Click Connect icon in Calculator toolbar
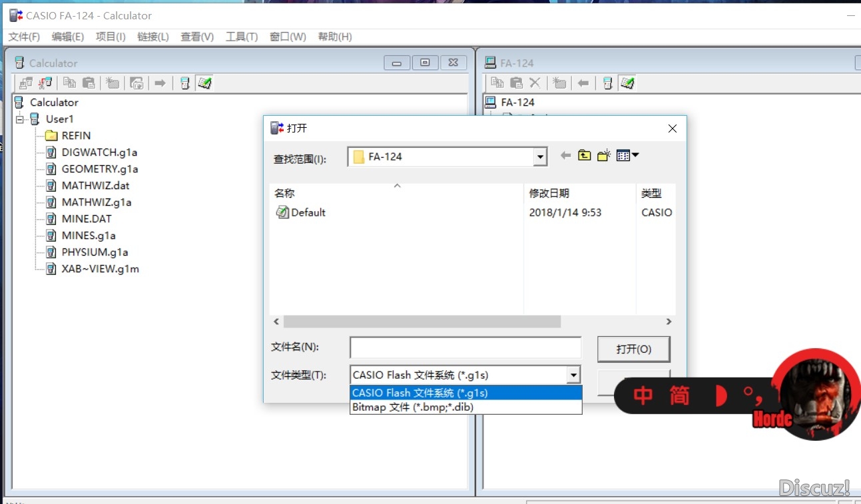 click(x=26, y=83)
